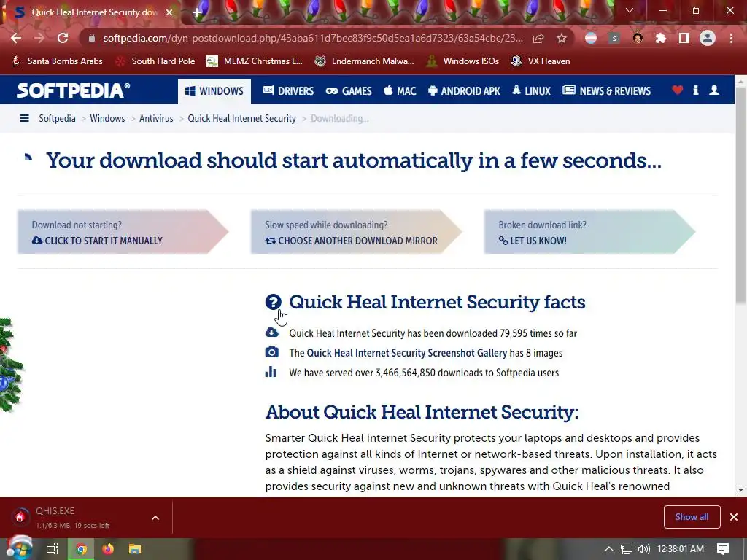Open Quick Heal Internet Security Screenshot Gallery link
The width and height of the screenshot is (747, 560).
click(x=407, y=353)
